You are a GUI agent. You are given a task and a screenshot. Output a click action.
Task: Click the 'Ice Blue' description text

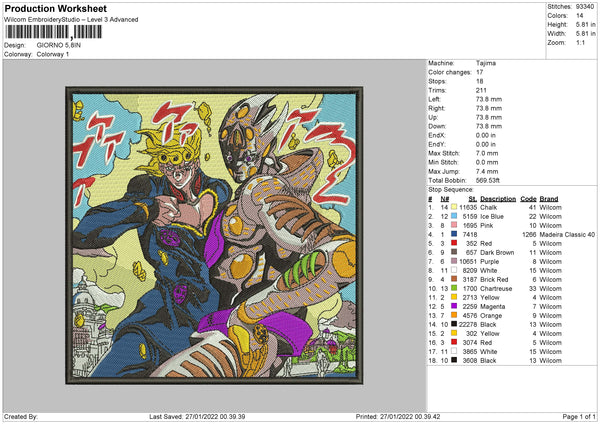[492, 216]
